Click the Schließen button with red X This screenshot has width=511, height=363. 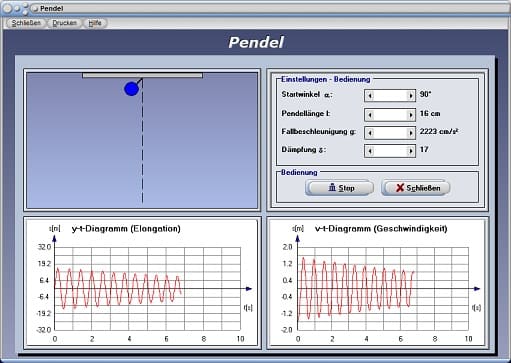click(x=416, y=188)
